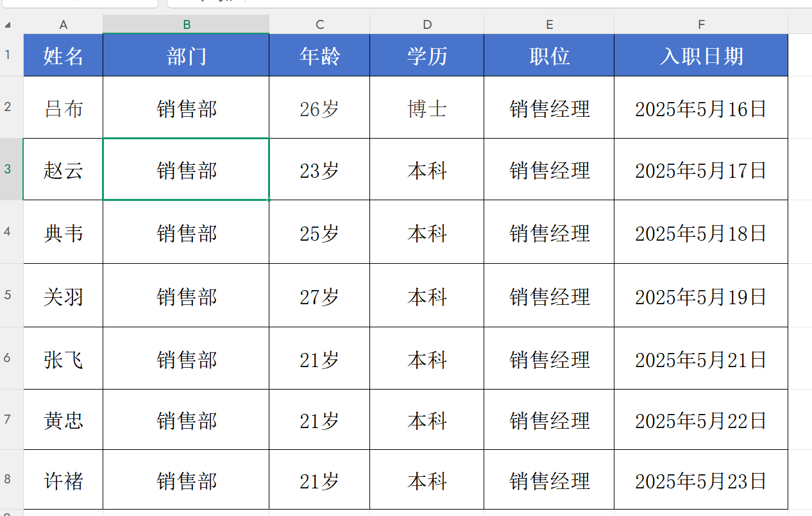Select 吕布's 销售部 department cell
Image resolution: width=812 pixels, height=516 pixels.
pos(186,107)
